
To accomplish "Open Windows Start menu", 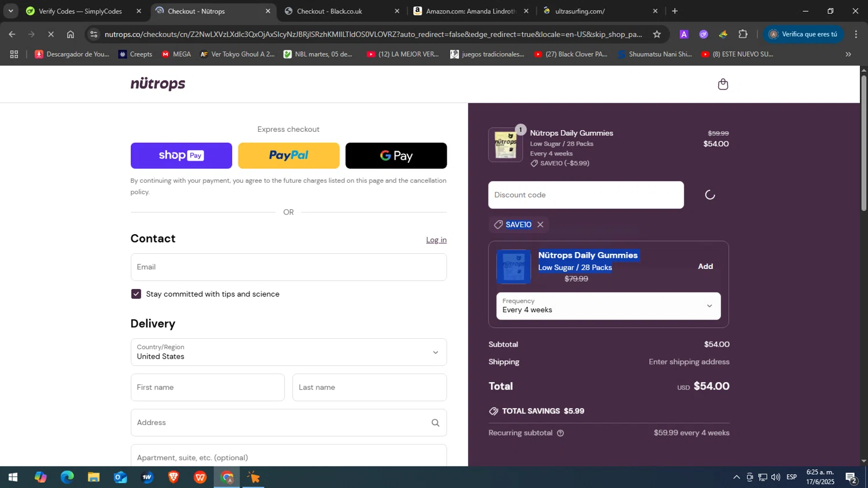I will tap(13, 478).
